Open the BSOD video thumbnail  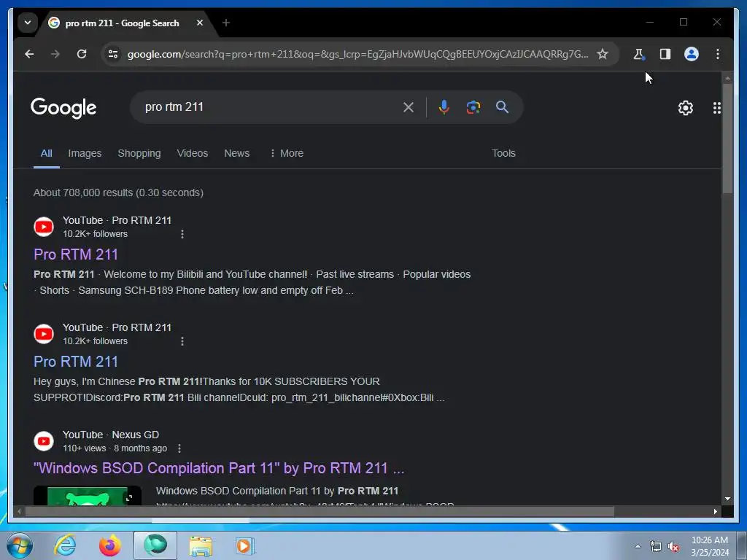click(x=88, y=495)
